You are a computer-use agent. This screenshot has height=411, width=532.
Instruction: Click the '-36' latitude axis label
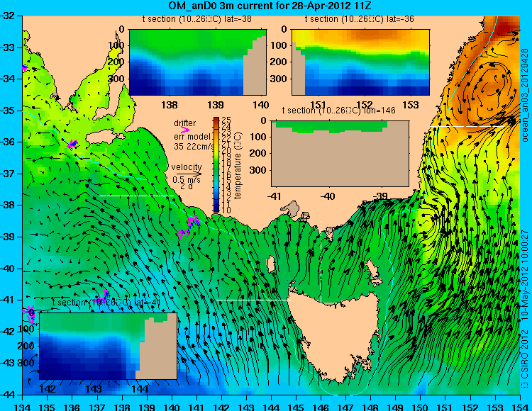click(8, 142)
